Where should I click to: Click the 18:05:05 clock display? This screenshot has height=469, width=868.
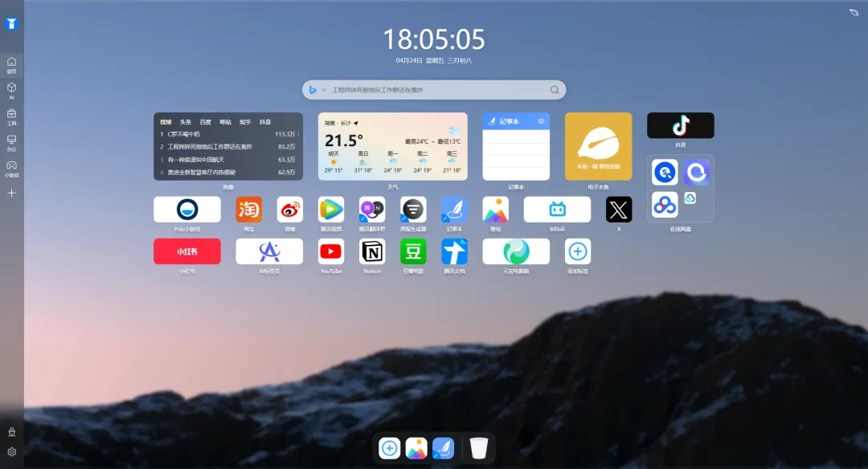434,39
